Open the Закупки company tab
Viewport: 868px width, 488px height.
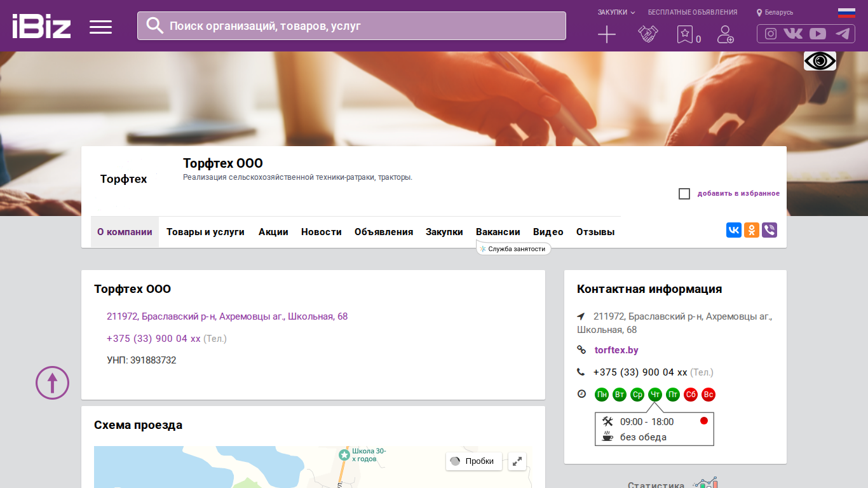(444, 232)
